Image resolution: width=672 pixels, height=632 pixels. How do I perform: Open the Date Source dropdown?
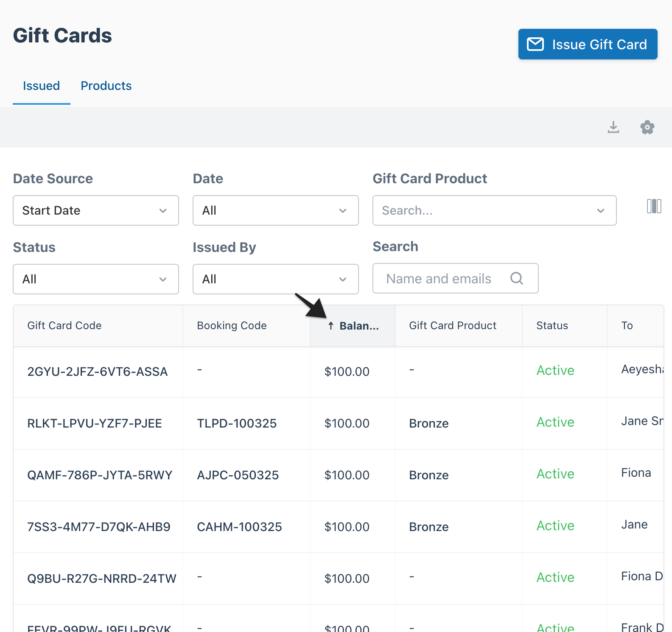tap(96, 210)
